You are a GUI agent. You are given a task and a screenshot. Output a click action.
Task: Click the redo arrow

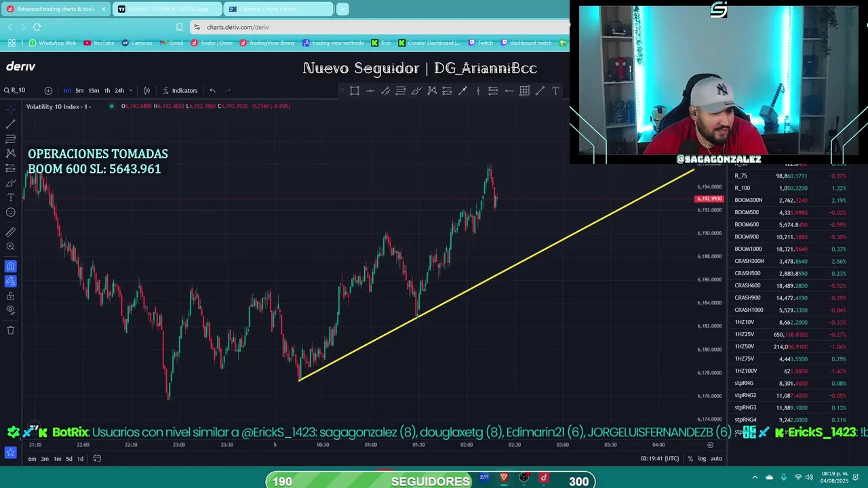228,91
